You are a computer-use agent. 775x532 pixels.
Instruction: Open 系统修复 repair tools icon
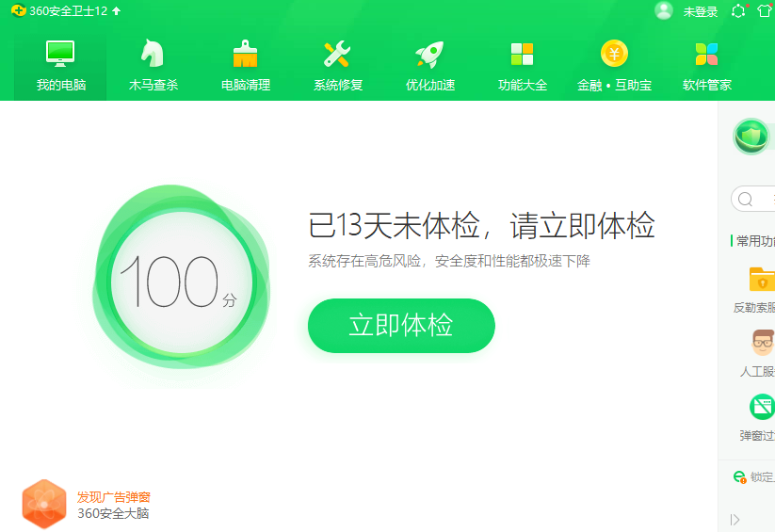337,55
